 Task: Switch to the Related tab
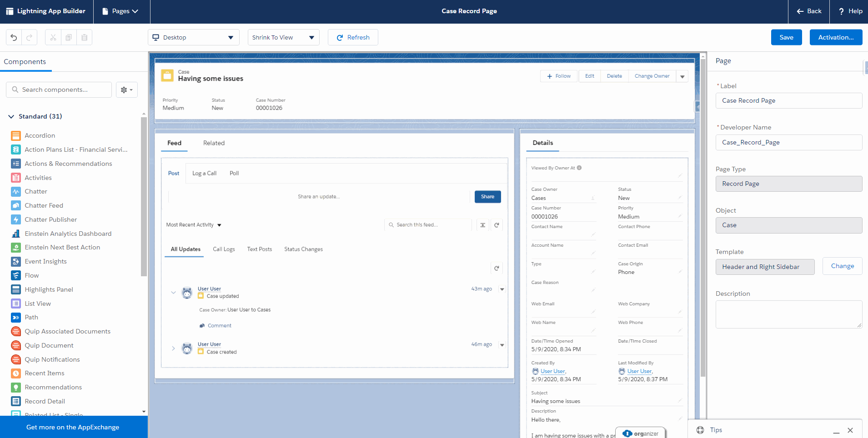click(x=214, y=143)
